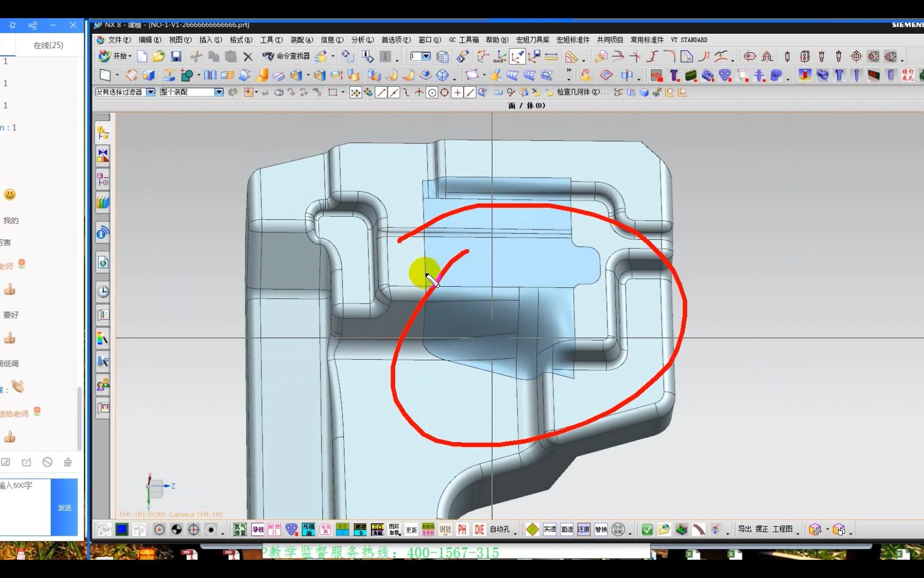Click the purple T-shaped part icon
The height and width of the screenshot is (578, 924).
674,75
